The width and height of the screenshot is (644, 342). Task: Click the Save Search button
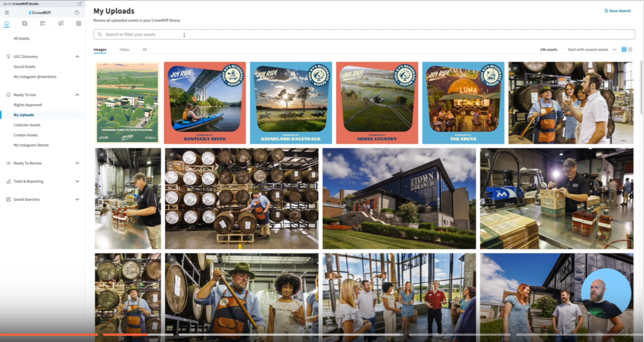(x=617, y=11)
